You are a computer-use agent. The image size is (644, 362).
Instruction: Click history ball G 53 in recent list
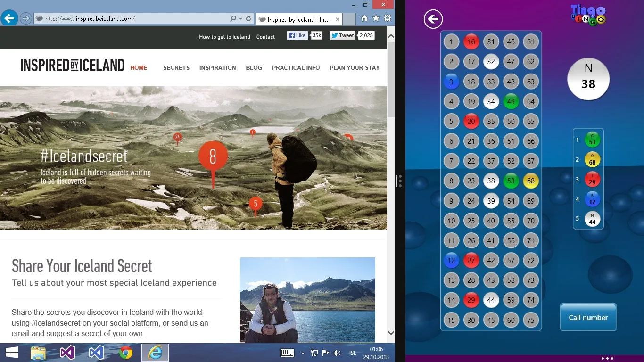592,140
